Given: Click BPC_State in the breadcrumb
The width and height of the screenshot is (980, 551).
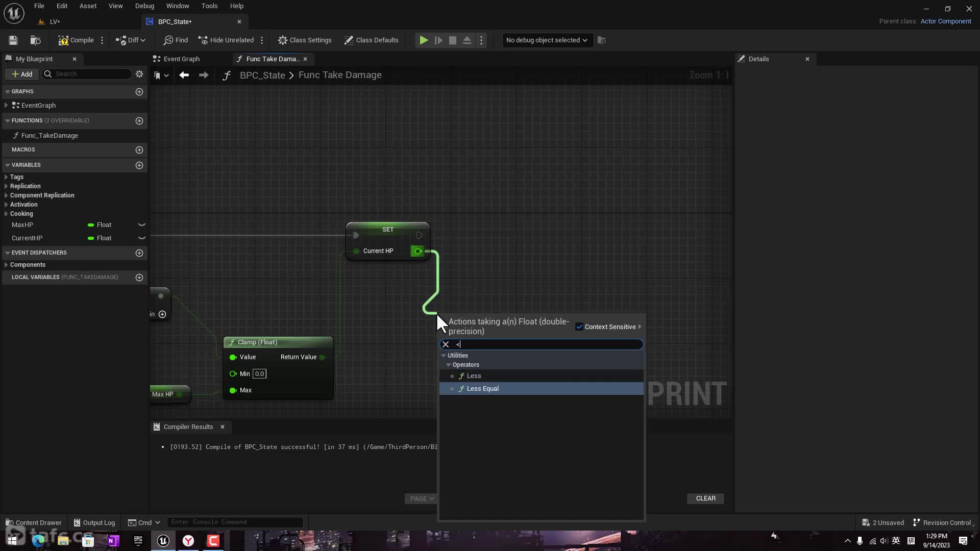Looking at the screenshot, I should (262, 76).
